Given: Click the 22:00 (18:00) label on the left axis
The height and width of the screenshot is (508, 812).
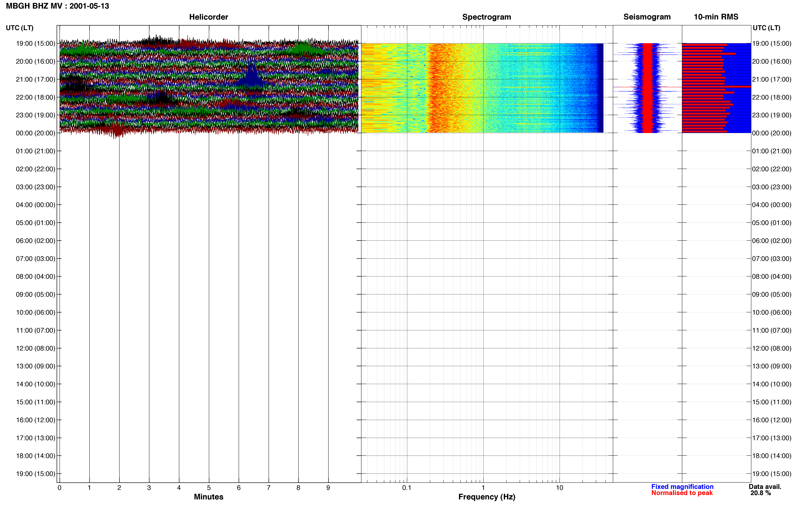Looking at the screenshot, I should pos(36,97).
